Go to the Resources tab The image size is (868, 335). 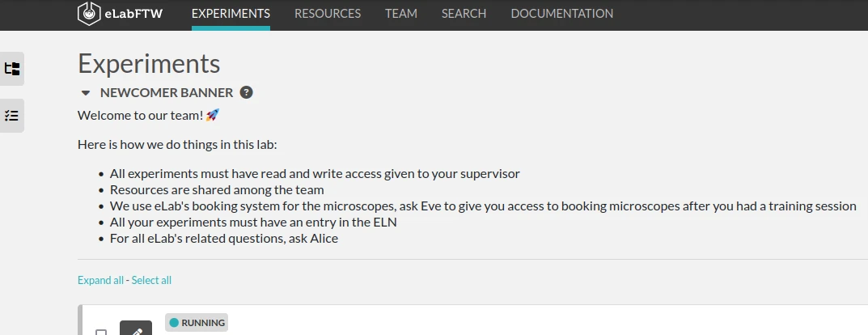[328, 14]
